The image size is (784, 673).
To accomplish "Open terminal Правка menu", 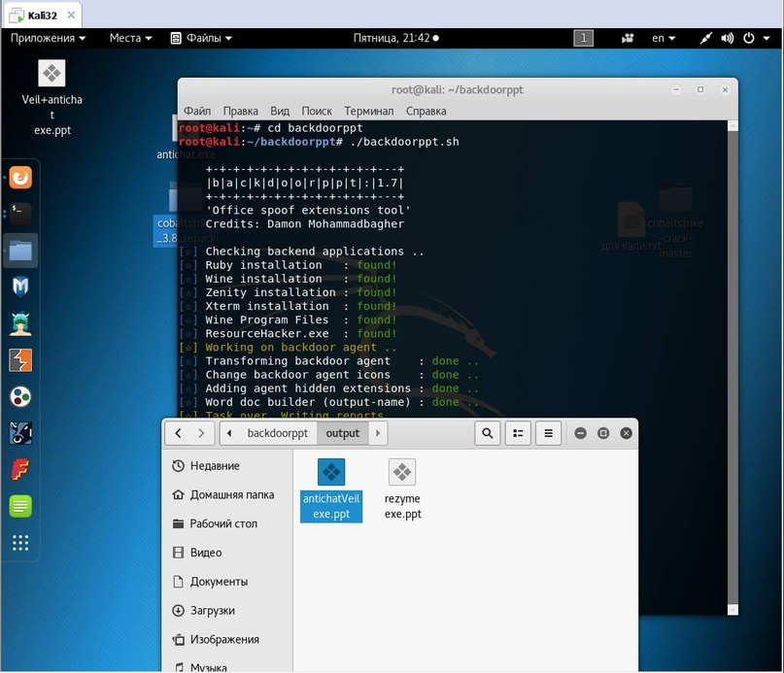I will pyautogui.click(x=240, y=111).
